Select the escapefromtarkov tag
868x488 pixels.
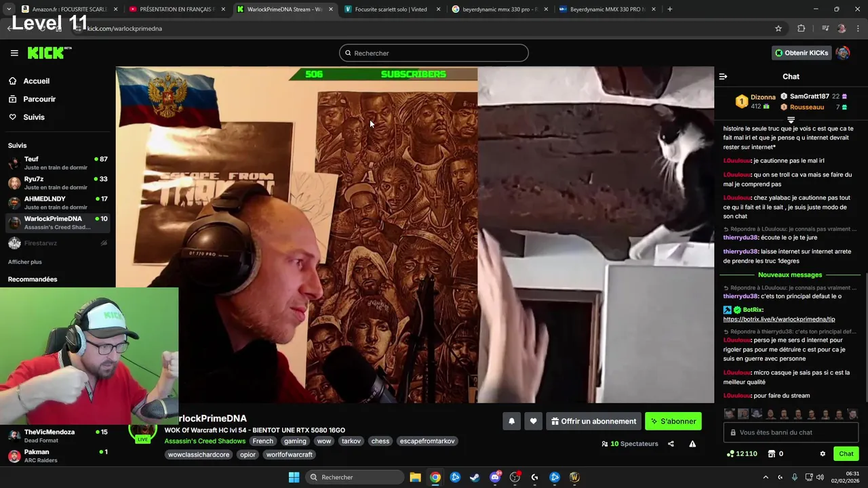[427, 441]
